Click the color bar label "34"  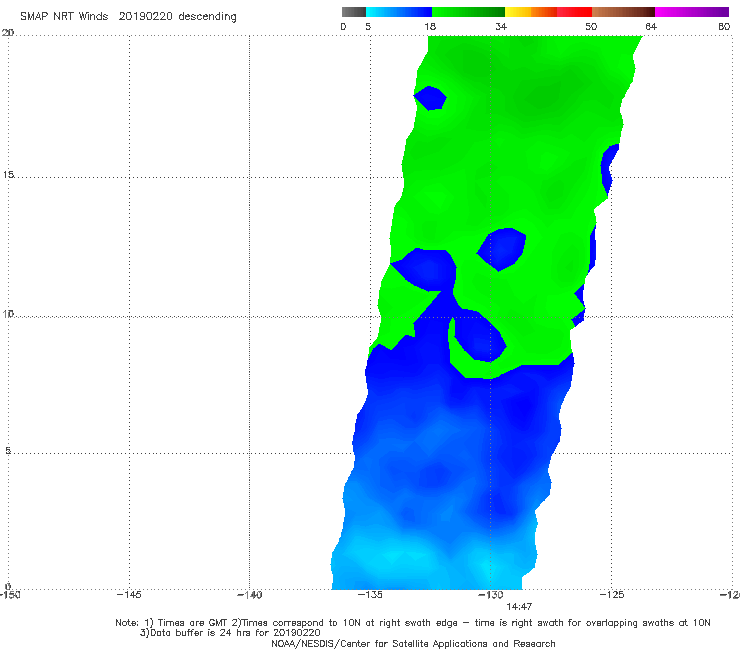tap(501, 26)
